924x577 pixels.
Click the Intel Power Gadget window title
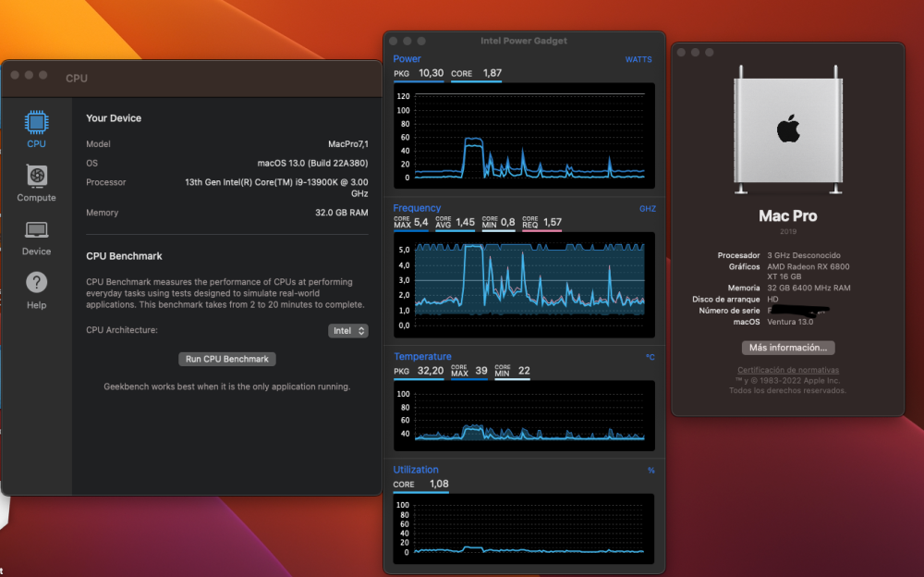point(524,41)
